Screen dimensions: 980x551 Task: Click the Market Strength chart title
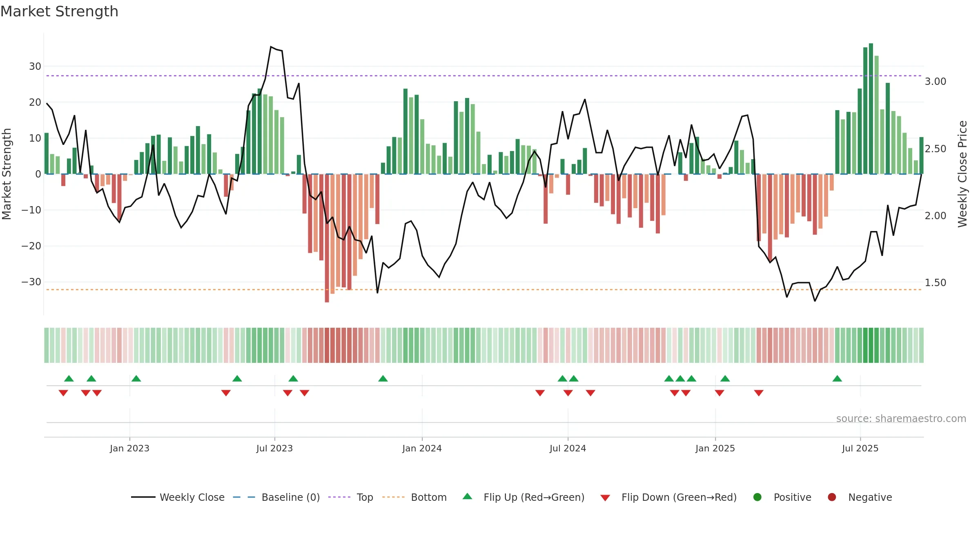59,11
